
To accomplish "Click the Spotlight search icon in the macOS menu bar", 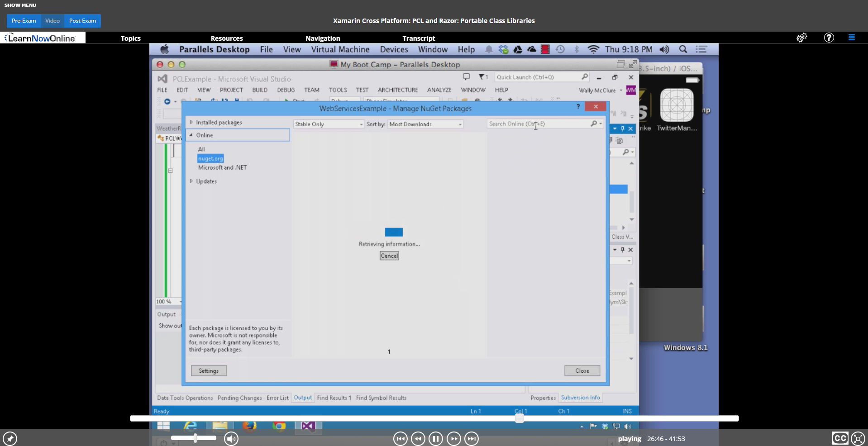I will [x=683, y=49].
